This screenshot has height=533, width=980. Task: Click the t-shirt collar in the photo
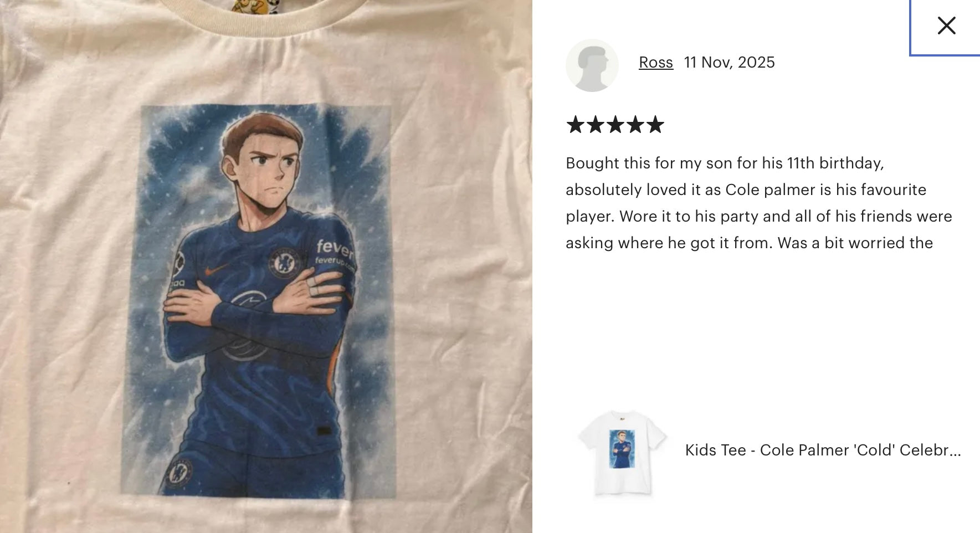point(266,14)
